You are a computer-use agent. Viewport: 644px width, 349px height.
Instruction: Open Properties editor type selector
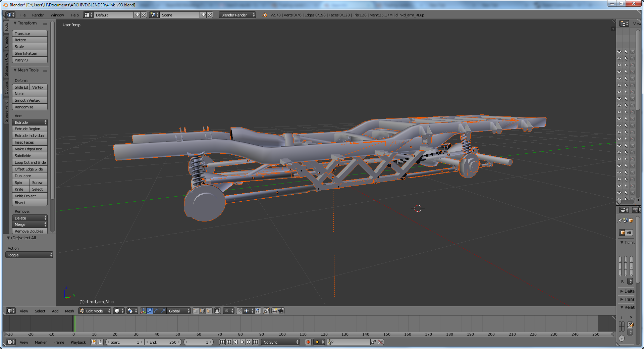624,210
